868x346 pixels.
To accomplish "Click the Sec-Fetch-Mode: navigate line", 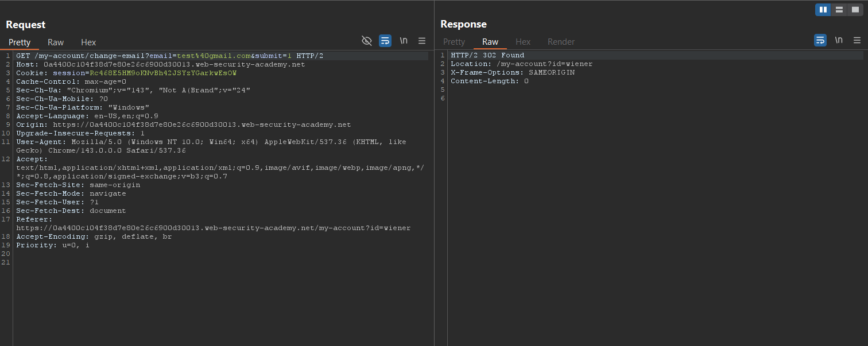I will 71,193.
